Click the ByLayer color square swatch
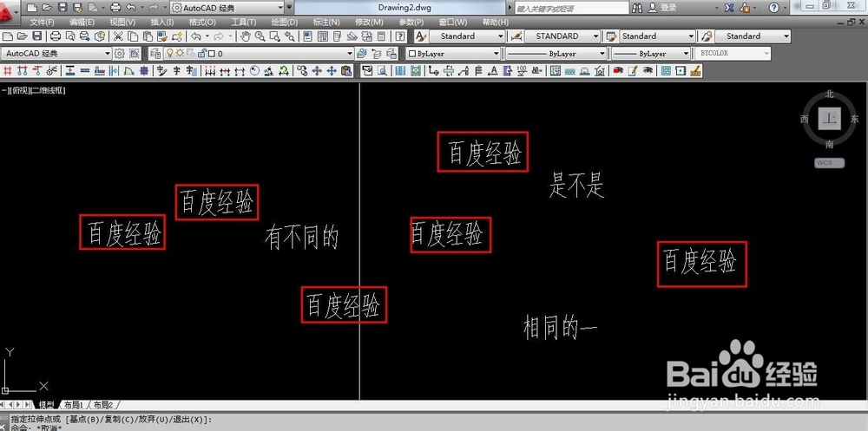This screenshot has height=431, width=868. [411, 54]
